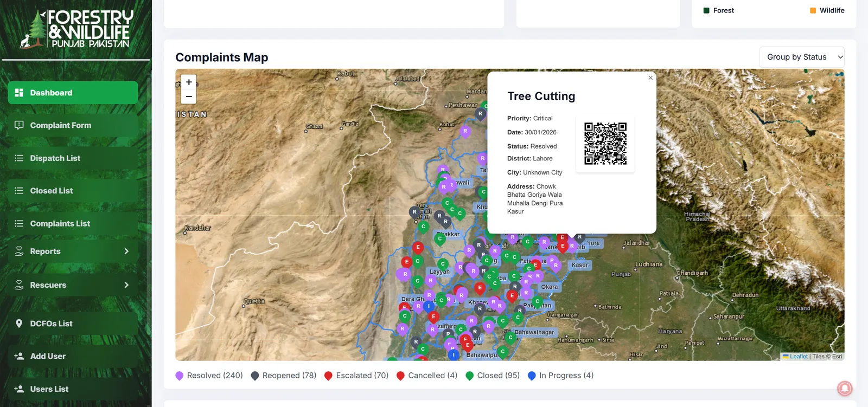The width and height of the screenshot is (868, 407).
Task: Toggle the Forest legend item
Action: point(718,10)
